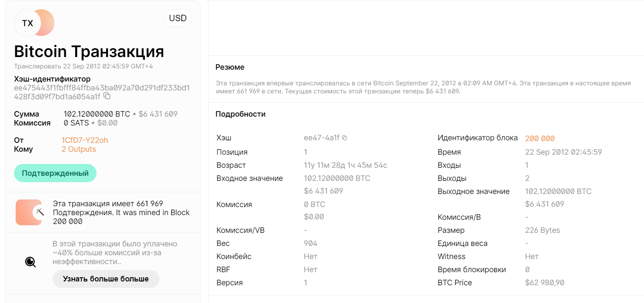Click the BTC Price value $62 980,90
644x303 pixels.
(x=545, y=283)
